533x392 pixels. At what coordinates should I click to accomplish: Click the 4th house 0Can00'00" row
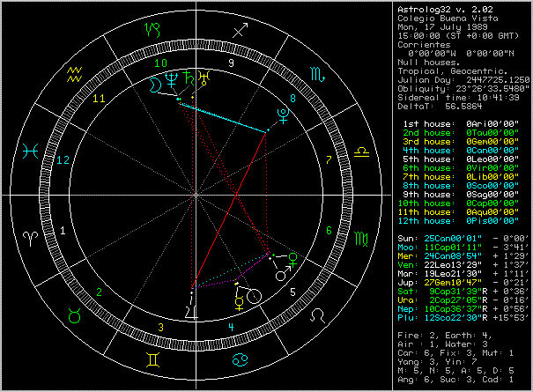(461, 151)
